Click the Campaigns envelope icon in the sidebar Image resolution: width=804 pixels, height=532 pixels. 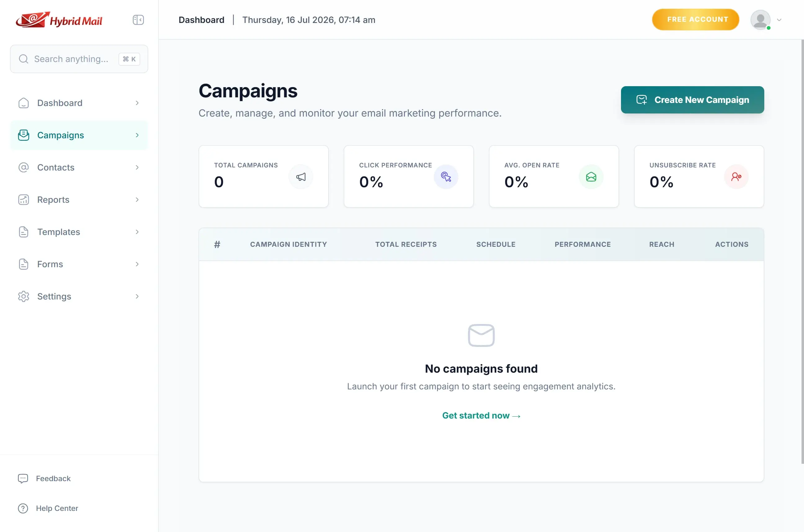point(23,135)
